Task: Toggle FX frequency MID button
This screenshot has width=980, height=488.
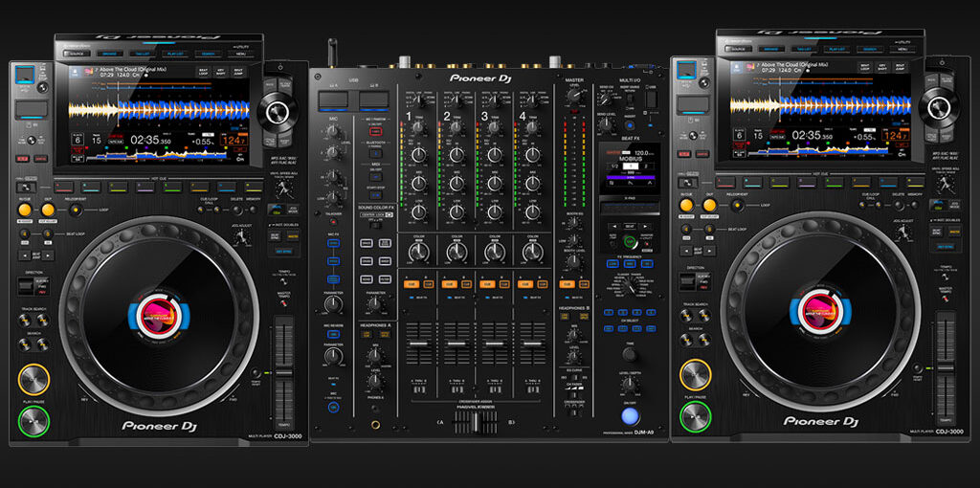Action: pyautogui.click(x=630, y=263)
